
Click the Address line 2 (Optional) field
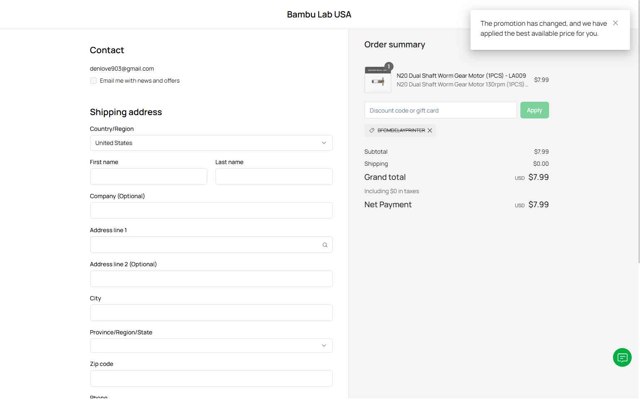pos(210,278)
